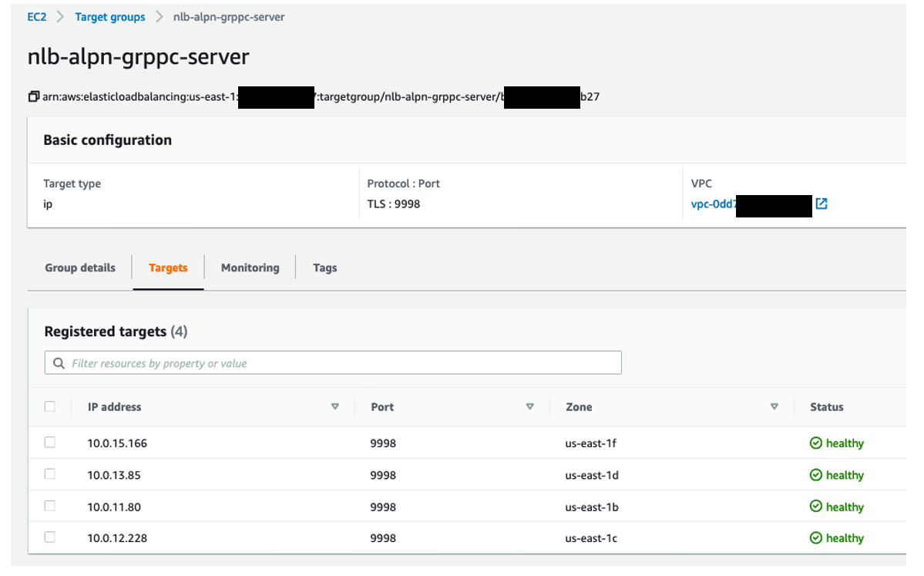Go to Target groups breadcrumb link
Image resolution: width=924 pixels, height=576 pixels.
coord(109,17)
